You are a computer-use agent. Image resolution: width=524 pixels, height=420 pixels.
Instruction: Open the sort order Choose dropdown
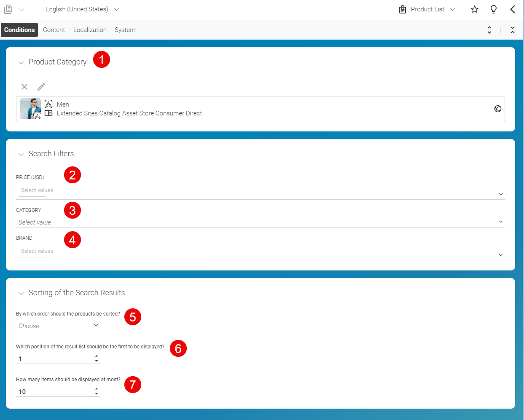58,325
